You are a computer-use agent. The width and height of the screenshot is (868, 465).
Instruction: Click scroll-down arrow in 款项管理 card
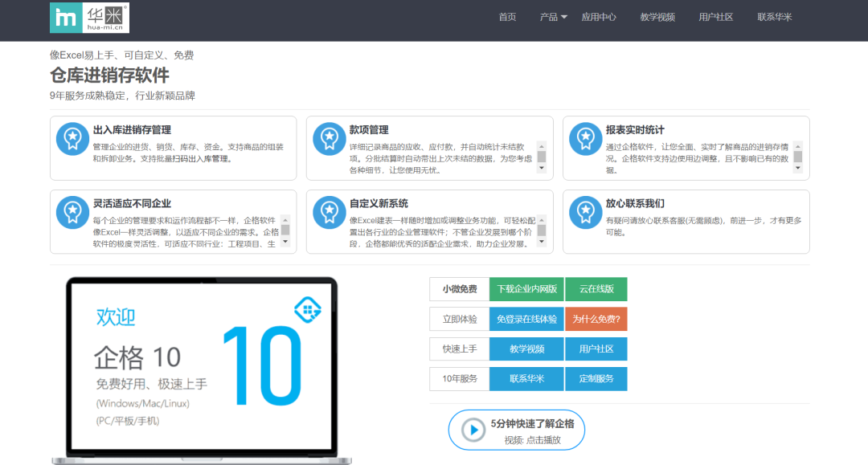pos(542,168)
